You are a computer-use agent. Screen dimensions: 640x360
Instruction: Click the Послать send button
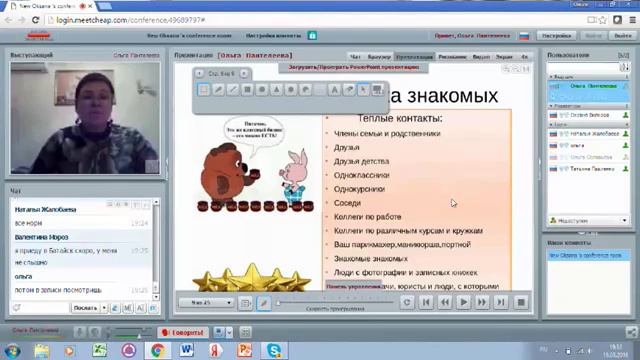click(x=85, y=308)
